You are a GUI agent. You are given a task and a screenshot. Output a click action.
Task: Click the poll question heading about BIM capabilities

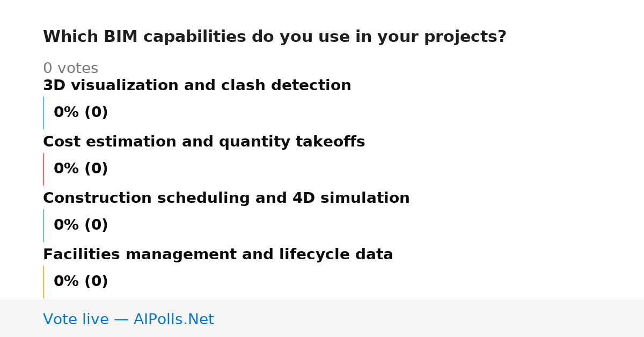(274, 37)
